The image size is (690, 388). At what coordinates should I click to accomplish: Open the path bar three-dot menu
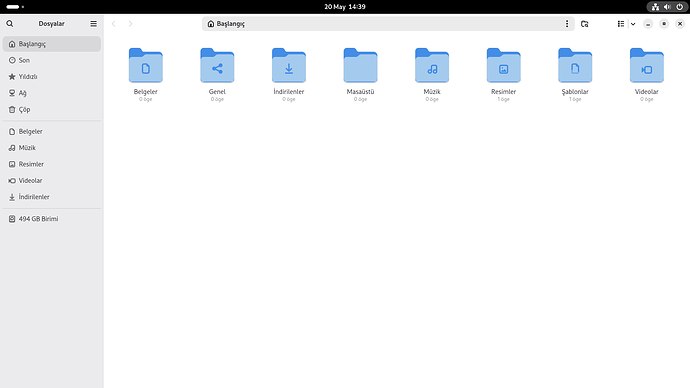[x=567, y=24]
